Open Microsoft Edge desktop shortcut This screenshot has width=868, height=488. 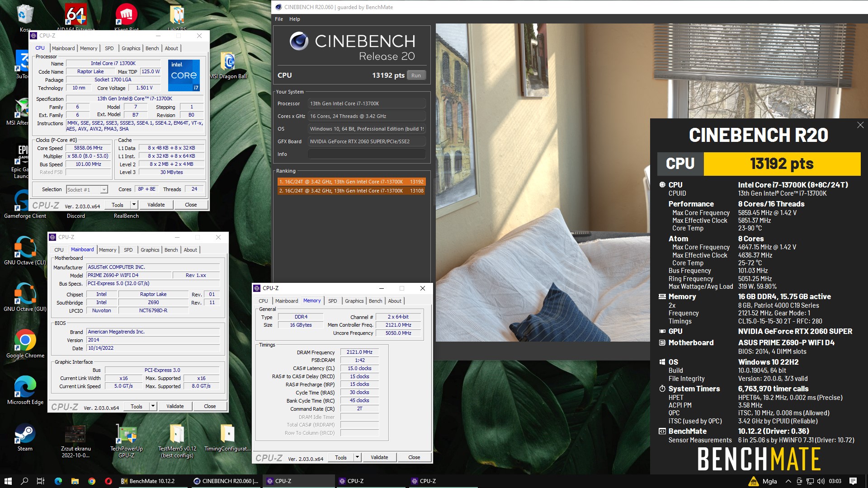25,390
